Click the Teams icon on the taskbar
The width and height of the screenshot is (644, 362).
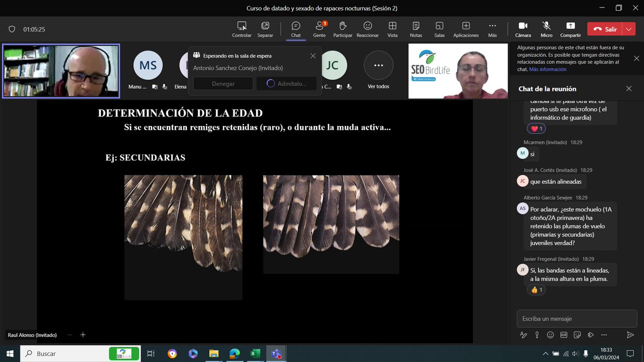tap(276, 353)
